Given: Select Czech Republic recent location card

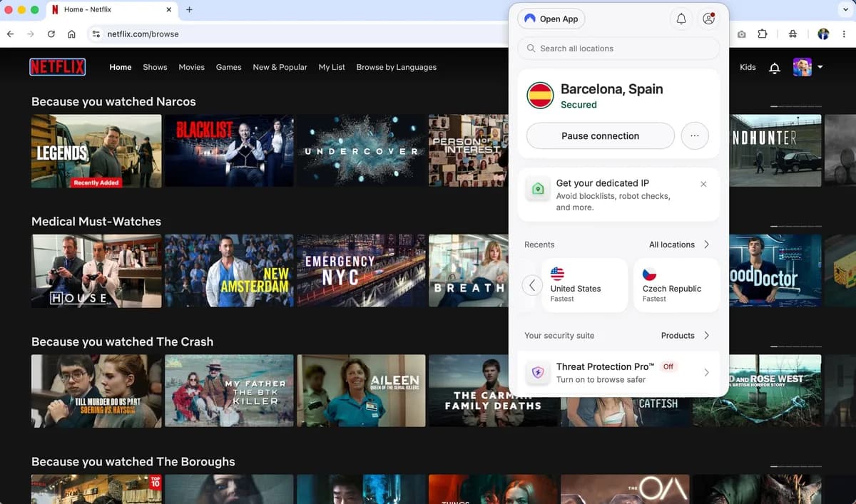Looking at the screenshot, I should tap(676, 285).
